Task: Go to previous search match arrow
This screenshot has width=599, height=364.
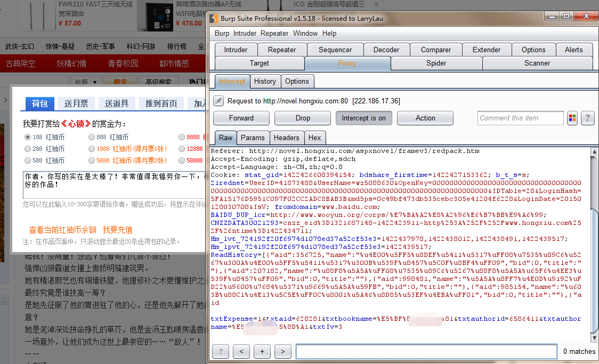Action: click(x=241, y=351)
